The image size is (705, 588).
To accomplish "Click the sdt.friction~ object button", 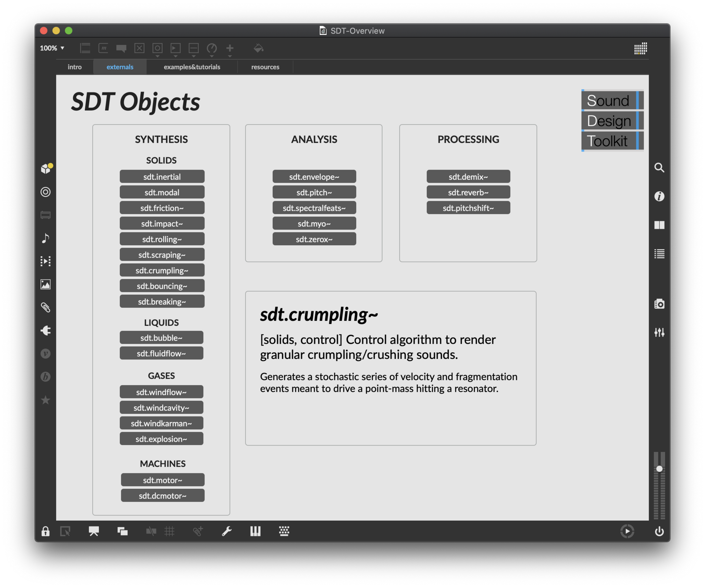I will (x=162, y=208).
